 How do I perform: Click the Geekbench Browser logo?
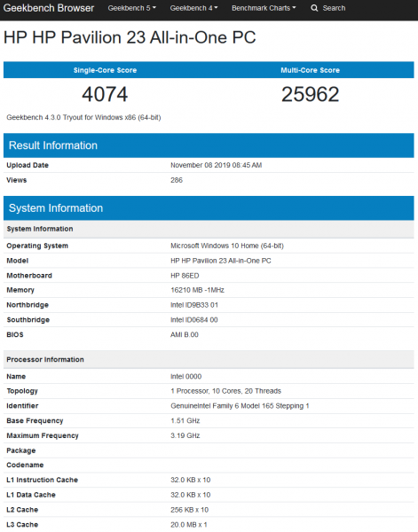pyautogui.click(x=49, y=8)
